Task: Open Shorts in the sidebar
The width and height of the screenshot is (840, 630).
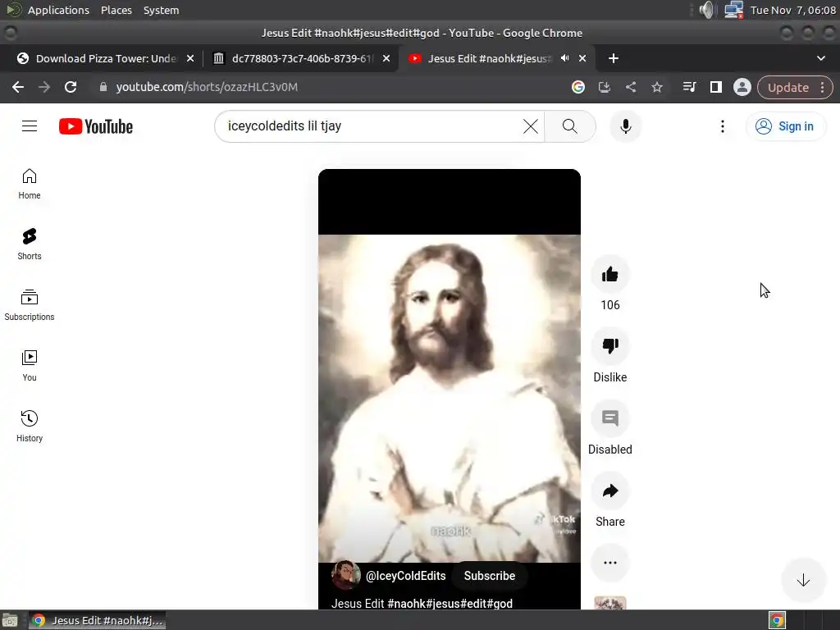Action: (30, 244)
